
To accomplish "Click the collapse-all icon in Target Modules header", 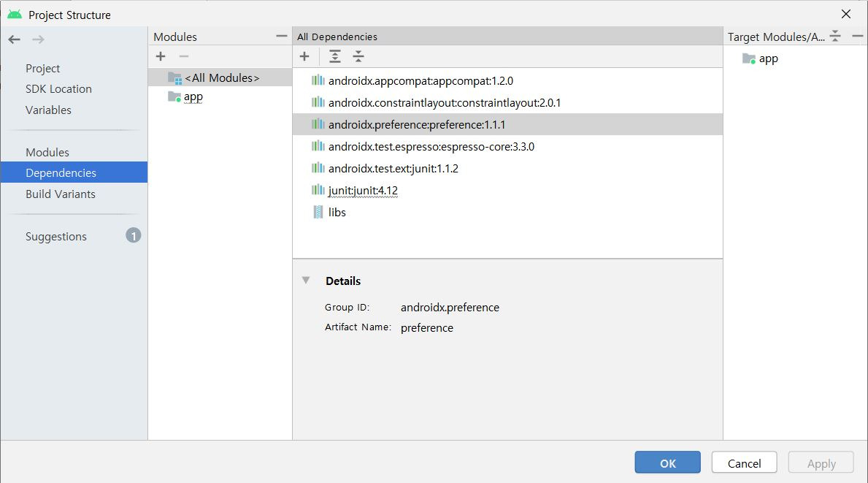I will point(834,35).
